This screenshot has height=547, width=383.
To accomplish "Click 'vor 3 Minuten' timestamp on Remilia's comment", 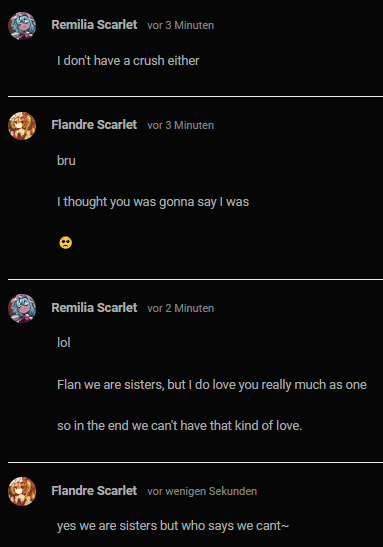I will (181, 25).
